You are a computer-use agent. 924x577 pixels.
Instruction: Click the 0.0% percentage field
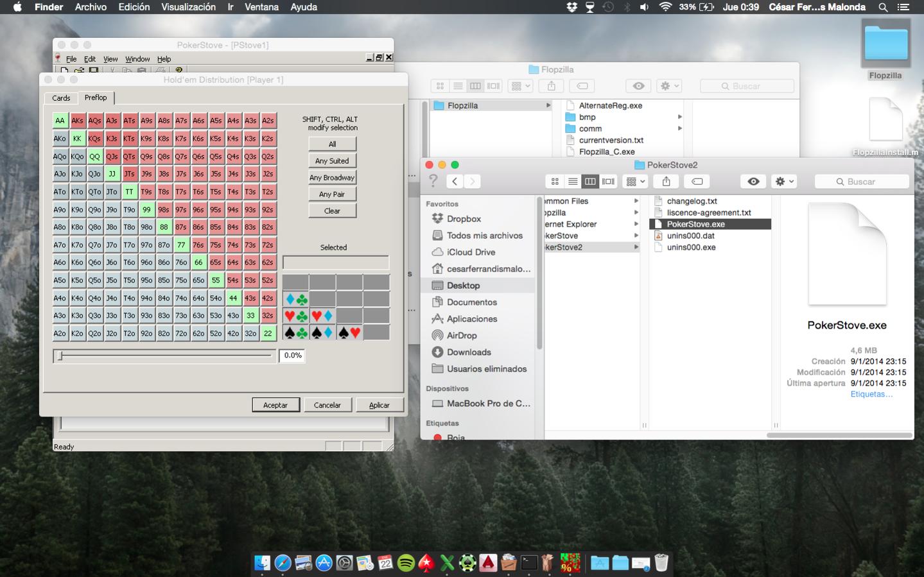[x=292, y=356]
